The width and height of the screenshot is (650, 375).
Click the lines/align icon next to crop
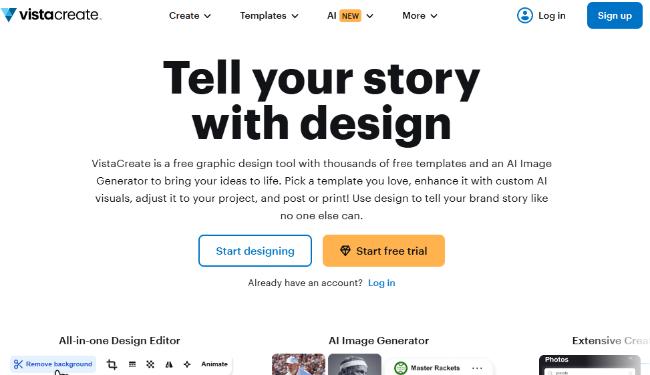[x=132, y=364]
